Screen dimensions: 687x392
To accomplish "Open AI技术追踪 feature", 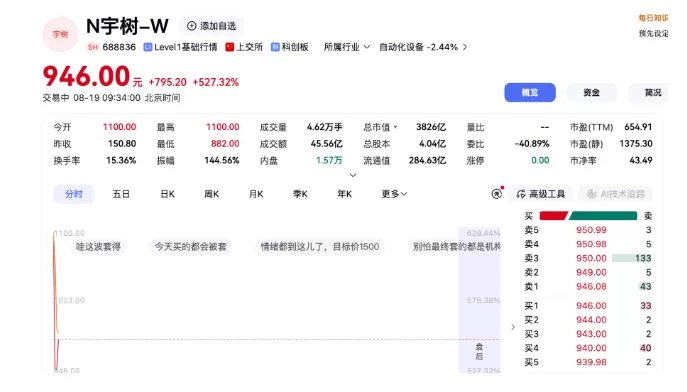I will click(616, 194).
